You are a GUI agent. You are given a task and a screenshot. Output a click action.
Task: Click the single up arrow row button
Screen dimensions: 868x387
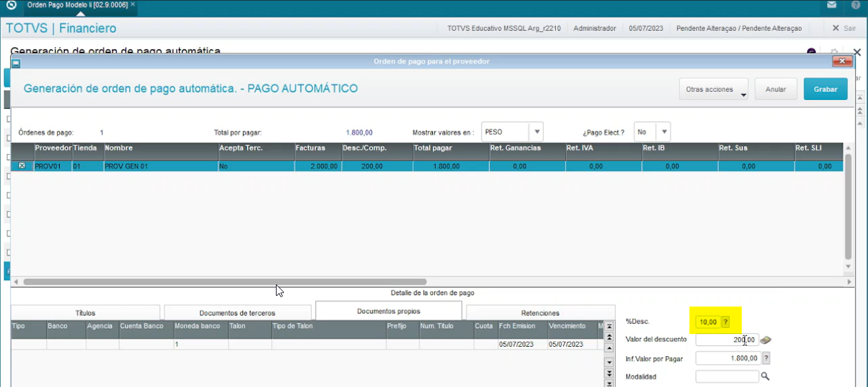[610, 348]
